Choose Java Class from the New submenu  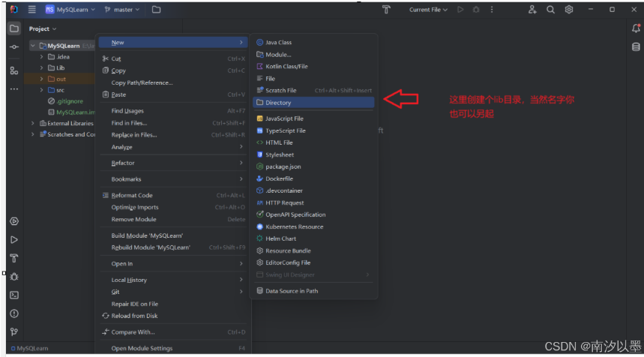point(278,43)
